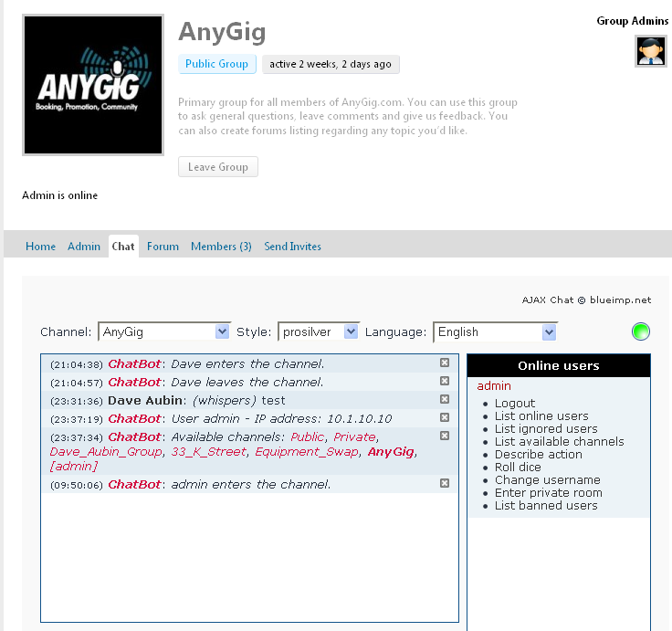The height and width of the screenshot is (631, 672).
Task: Switch to the Forum tab
Action: point(163,247)
